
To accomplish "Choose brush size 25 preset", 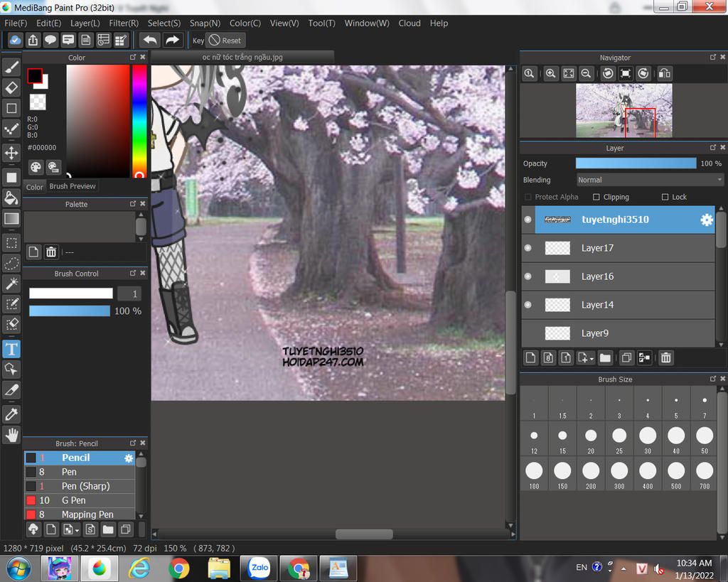I will (x=619, y=439).
